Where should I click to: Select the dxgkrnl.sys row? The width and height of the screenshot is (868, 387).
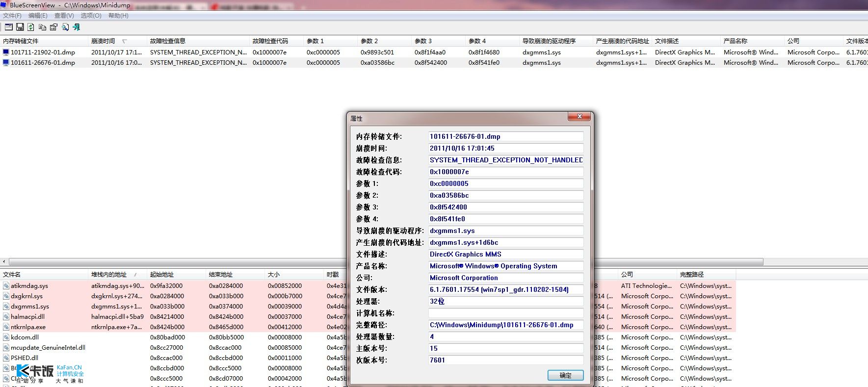tap(368, 296)
